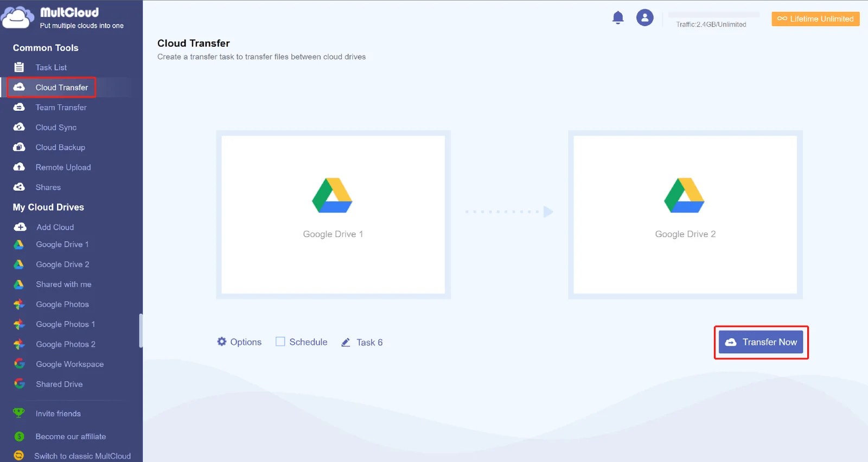868x462 pixels.
Task: Open Shared with me drive
Action: (x=63, y=284)
